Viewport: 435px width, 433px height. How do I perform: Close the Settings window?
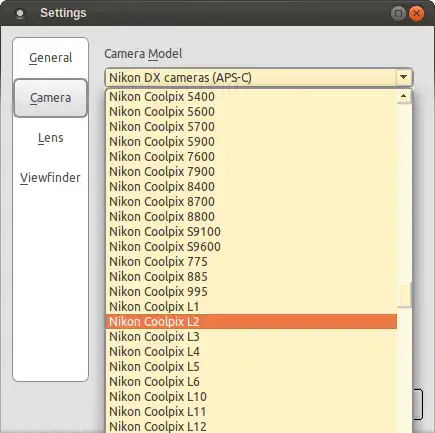[416, 14]
